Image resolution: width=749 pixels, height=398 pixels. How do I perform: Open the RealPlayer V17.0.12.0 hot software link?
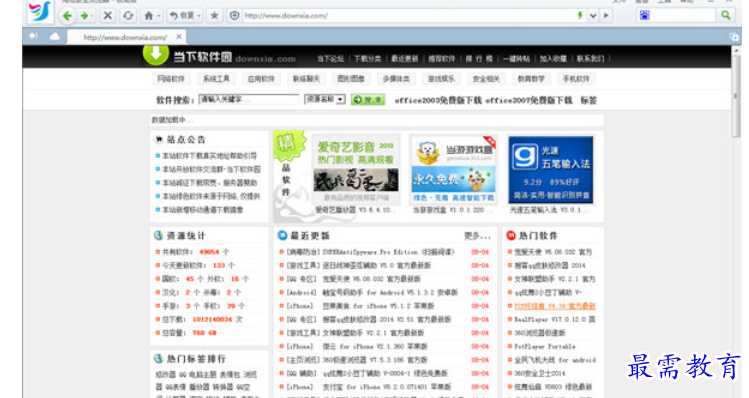[x=555, y=319]
